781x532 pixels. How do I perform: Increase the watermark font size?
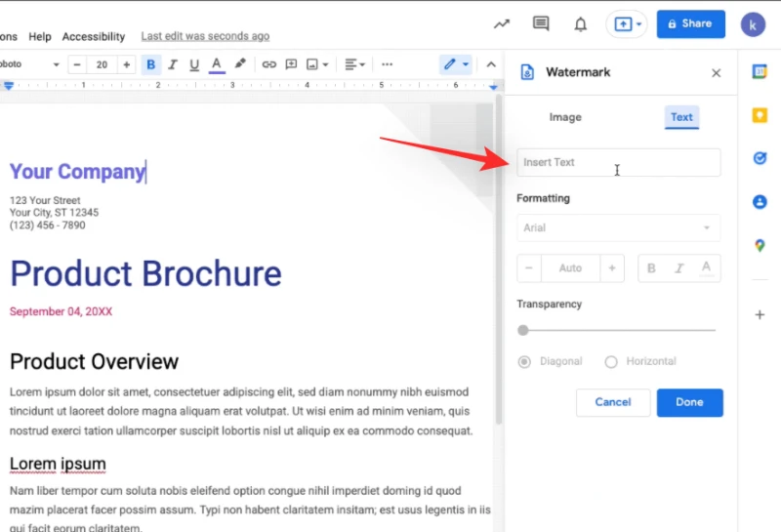click(612, 268)
